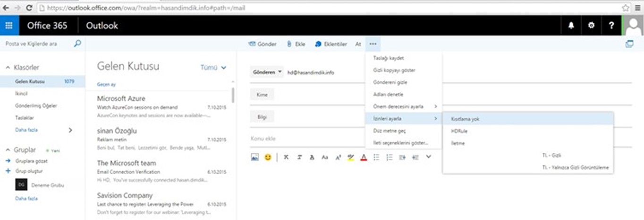Choose HDRule permission
This screenshot has height=220, width=644.
(x=528, y=131)
